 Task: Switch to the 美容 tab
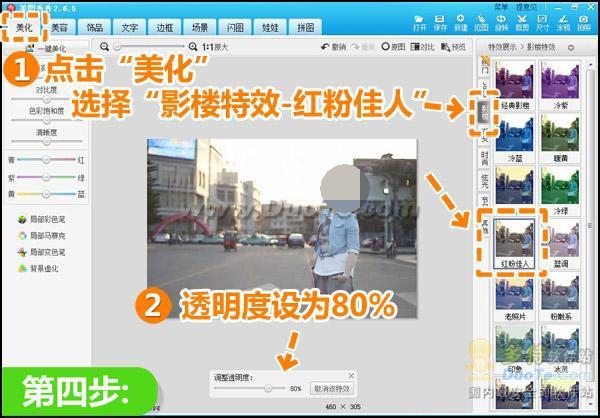coord(61,28)
